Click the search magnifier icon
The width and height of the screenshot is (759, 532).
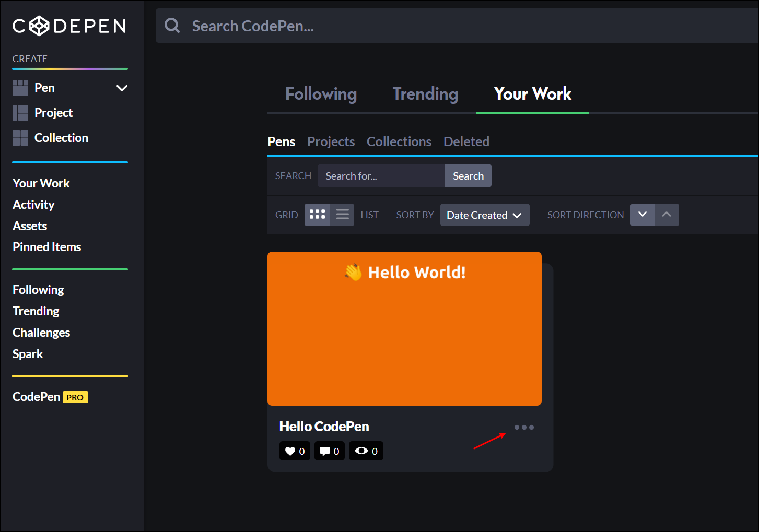click(172, 26)
